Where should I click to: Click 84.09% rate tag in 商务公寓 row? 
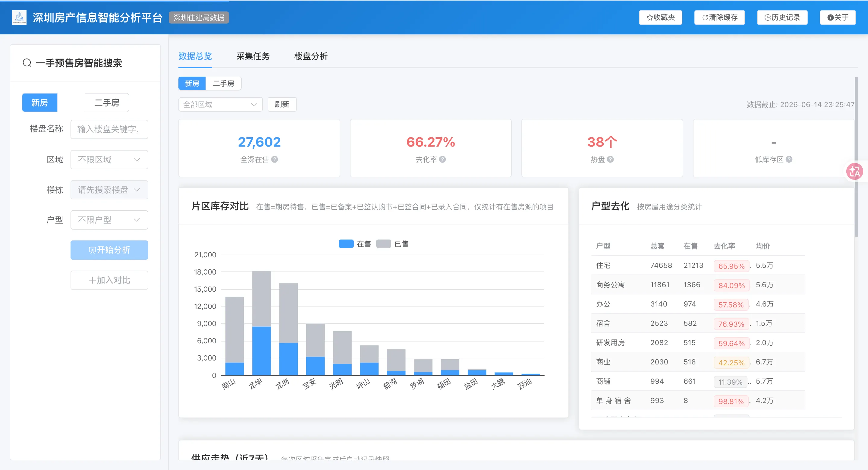pyautogui.click(x=731, y=285)
